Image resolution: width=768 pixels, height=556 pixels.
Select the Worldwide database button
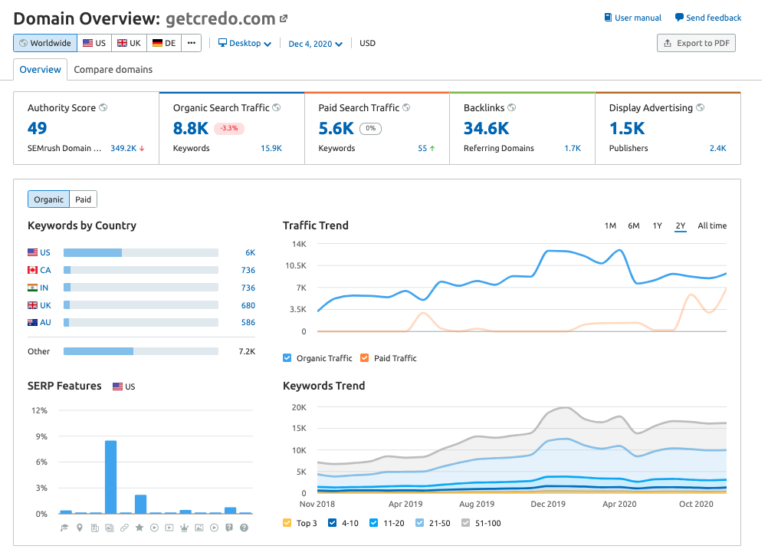point(45,43)
